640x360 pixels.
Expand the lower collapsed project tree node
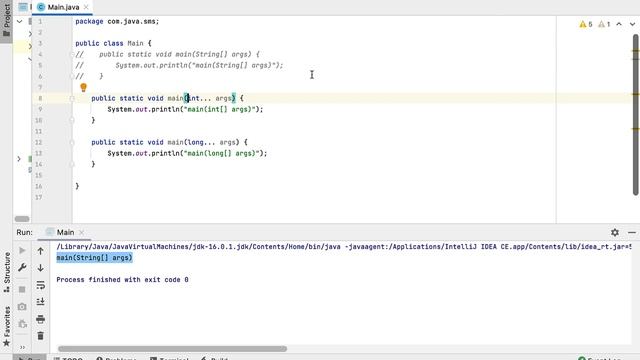19,158
